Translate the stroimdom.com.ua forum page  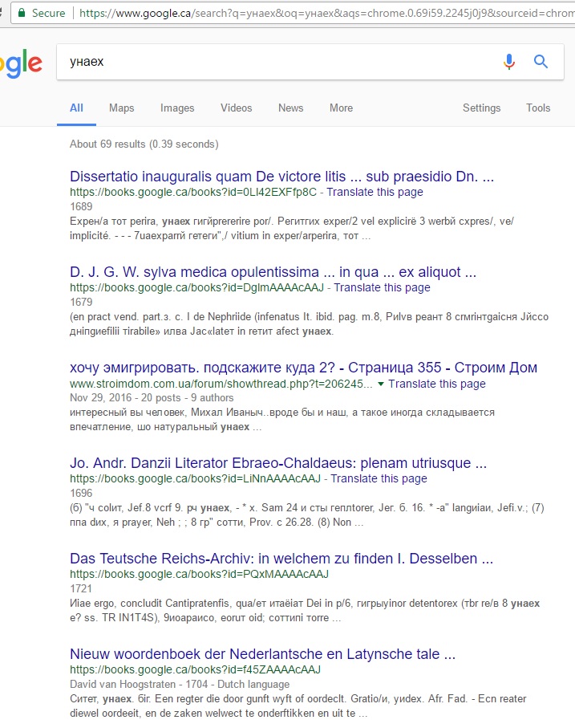point(437,384)
